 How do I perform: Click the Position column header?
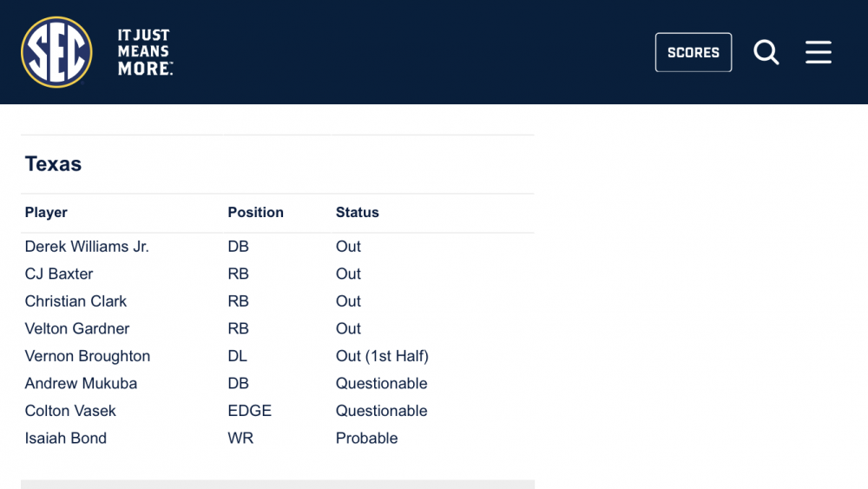click(x=256, y=213)
